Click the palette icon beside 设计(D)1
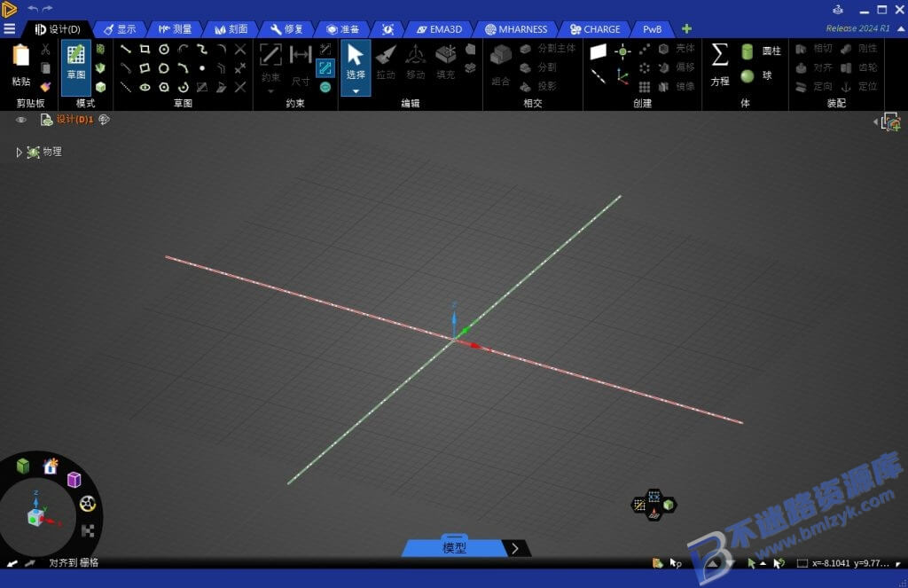This screenshot has width=908, height=588. [x=105, y=120]
